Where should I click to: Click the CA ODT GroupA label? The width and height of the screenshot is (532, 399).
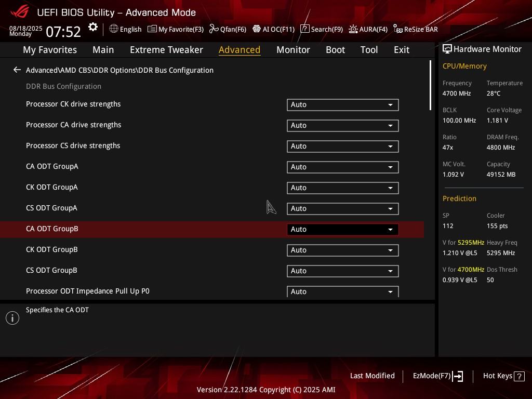click(52, 166)
